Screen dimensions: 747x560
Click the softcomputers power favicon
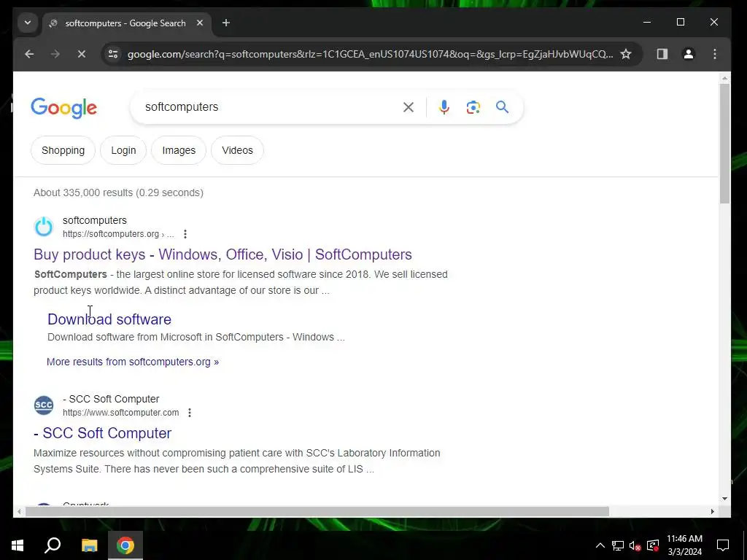(44, 227)
